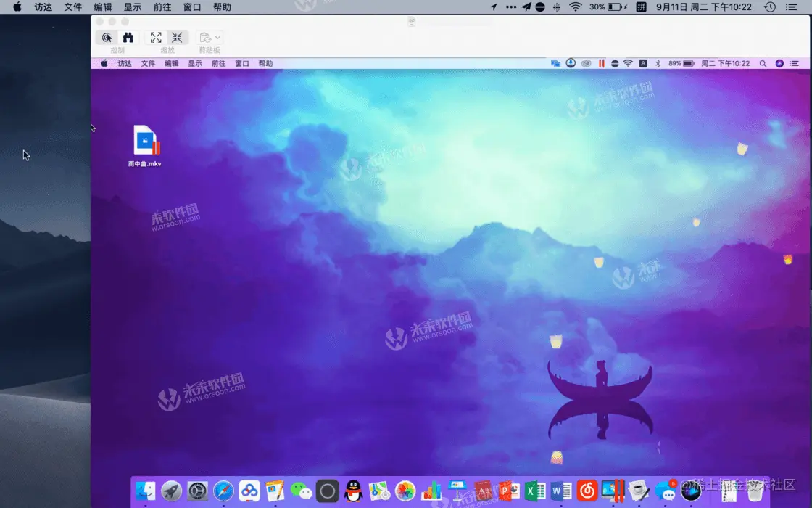Open the local top bar 访达 menu

tap(43, 7)
